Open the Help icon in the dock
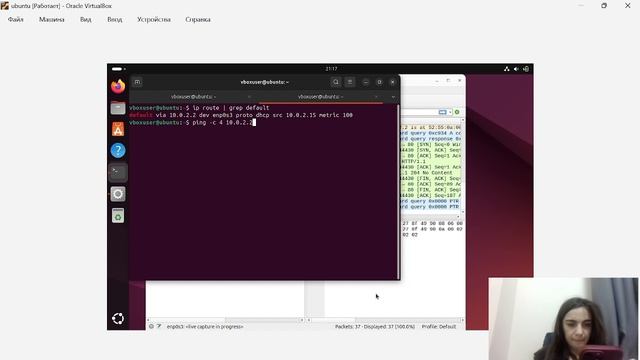640x360 pixels. [118, 151]
